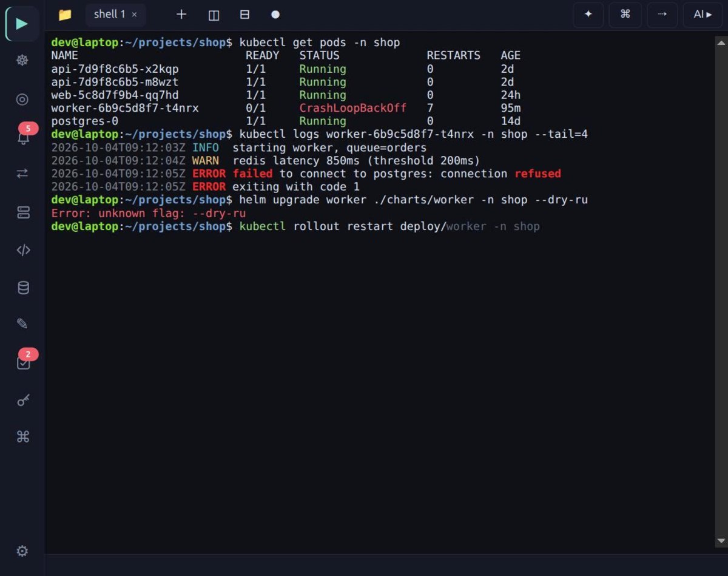Click the 95m age value
Viewport: 728px width, 576px height.
(x=511, y=108)
